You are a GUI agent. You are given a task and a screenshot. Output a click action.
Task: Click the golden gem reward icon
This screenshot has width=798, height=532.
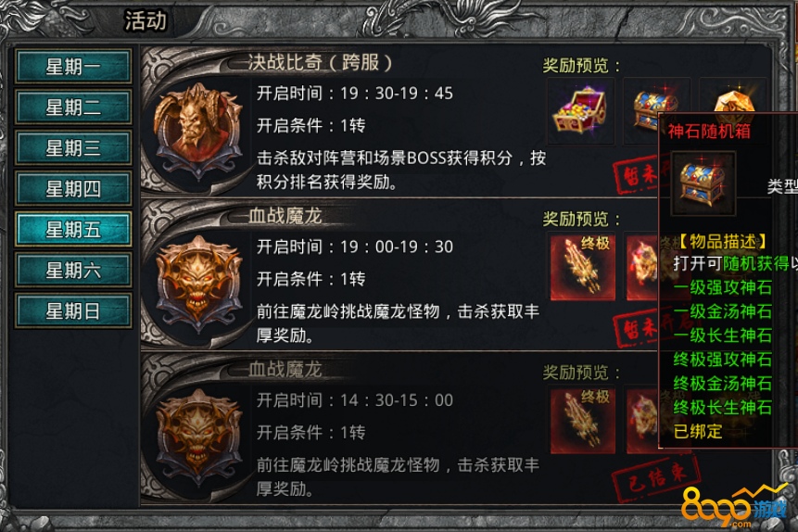coord(733,96)
